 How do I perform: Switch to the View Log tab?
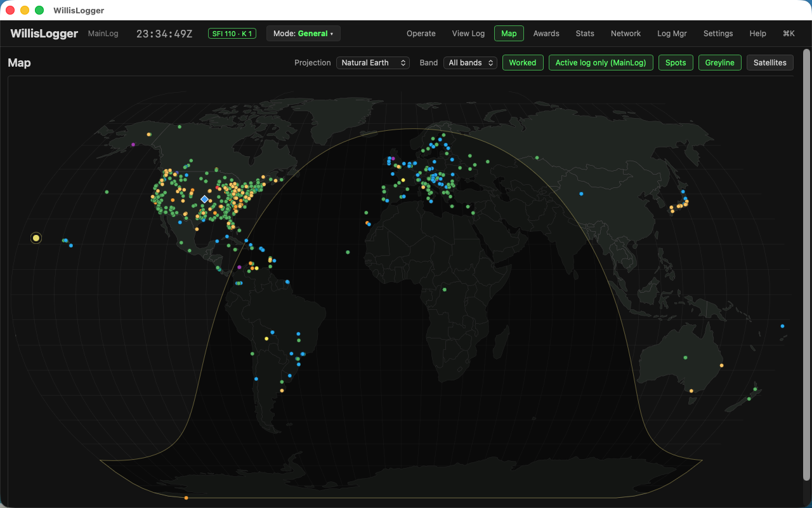[468, 34]
